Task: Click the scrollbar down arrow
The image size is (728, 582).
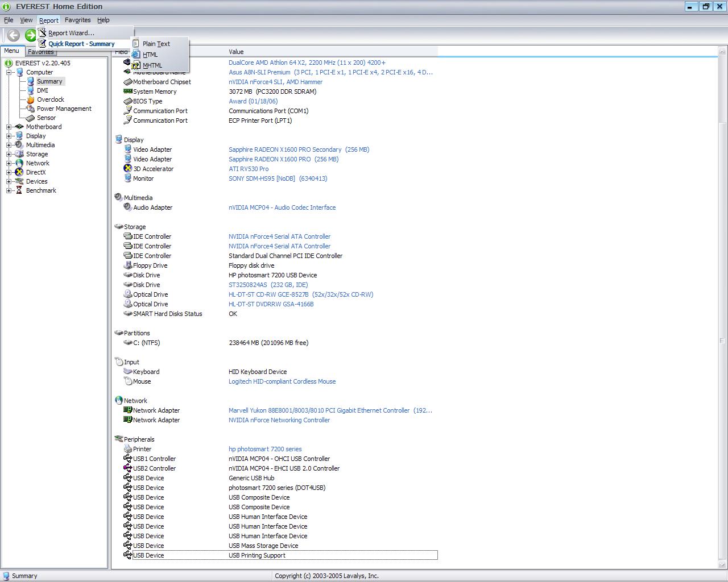Action: click(722, 564)
